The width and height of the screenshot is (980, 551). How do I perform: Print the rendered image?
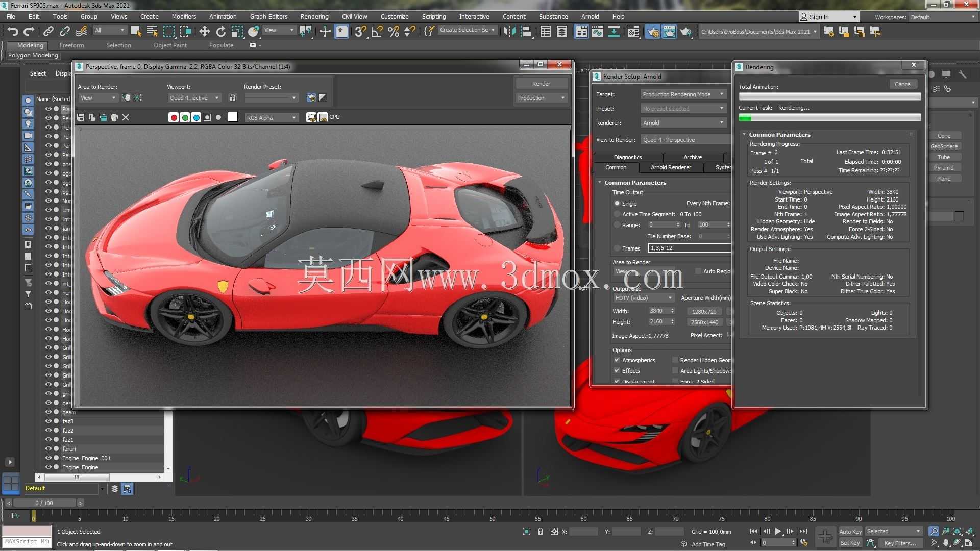pos(114,117)
